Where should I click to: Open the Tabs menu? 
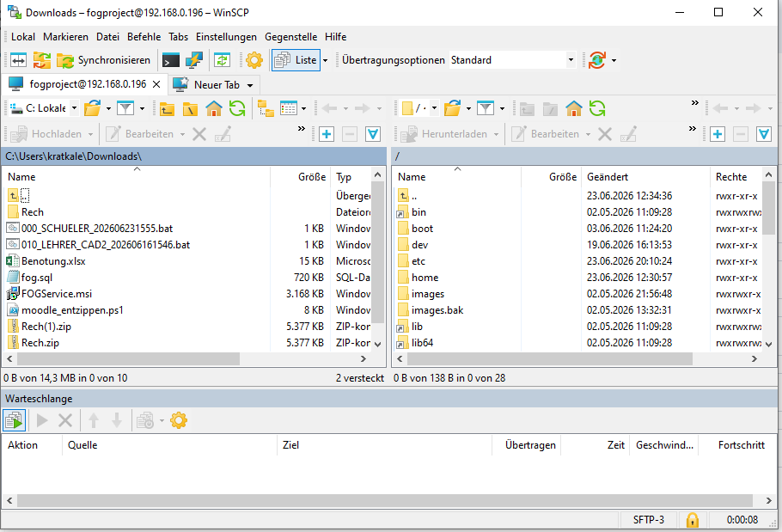pos(178,37)
